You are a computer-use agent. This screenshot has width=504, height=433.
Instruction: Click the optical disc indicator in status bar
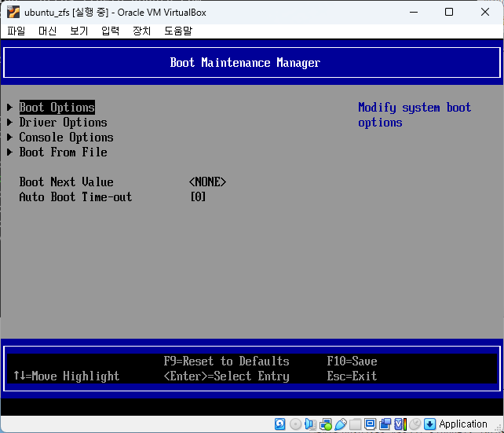pyautogui.click(x=295, y=424)
